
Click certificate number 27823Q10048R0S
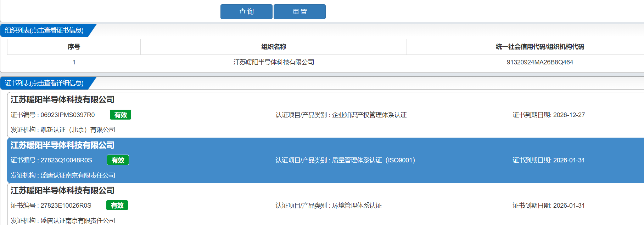66,160
